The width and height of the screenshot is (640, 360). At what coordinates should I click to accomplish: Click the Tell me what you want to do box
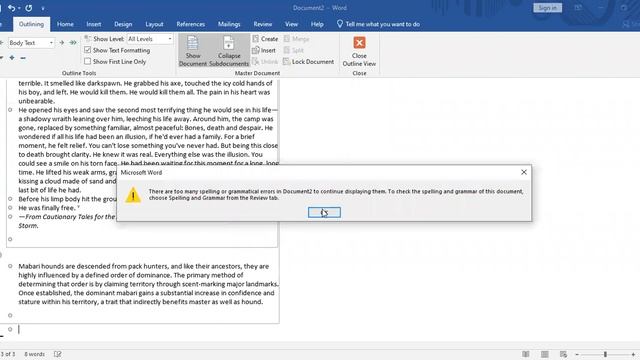[378, 24]
